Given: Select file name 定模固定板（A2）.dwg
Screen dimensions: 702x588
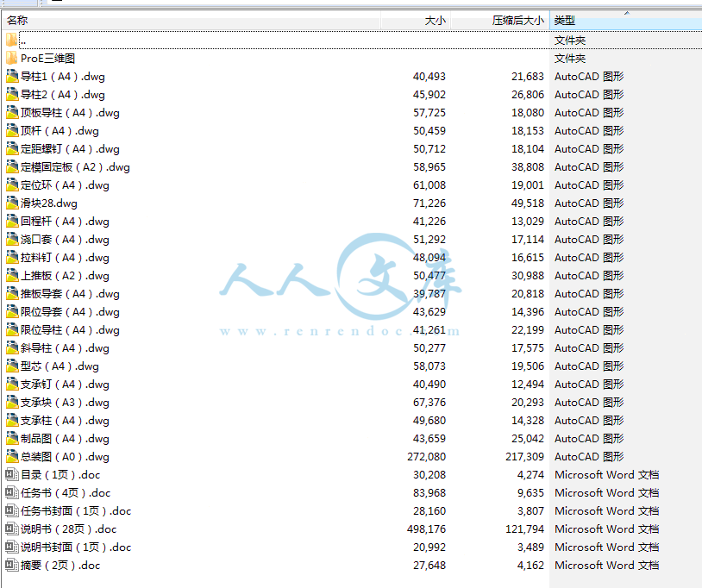Looking at the screenshot, I should point(75,167).
